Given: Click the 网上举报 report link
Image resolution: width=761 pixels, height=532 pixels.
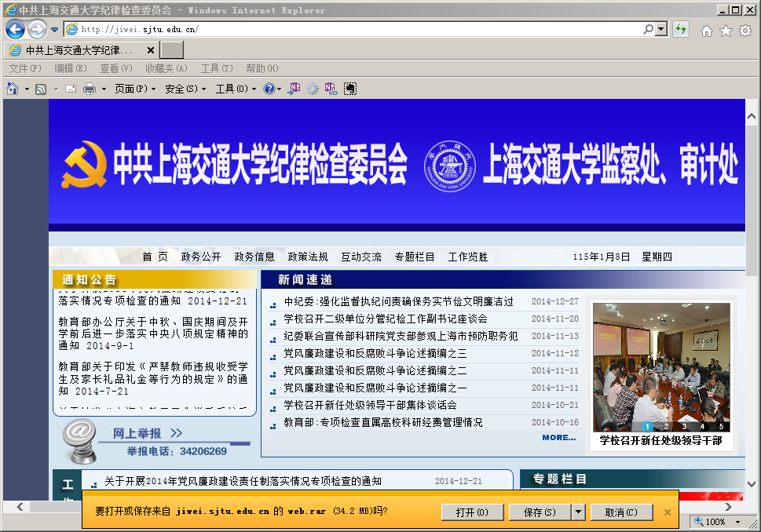Looking at the screenshot, I should pyautogui.click(x=148, y=433).
